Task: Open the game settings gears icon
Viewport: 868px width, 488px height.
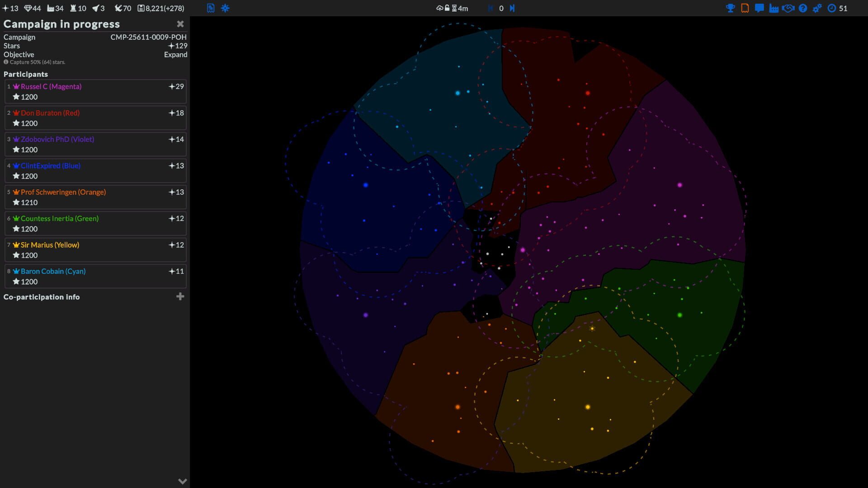Action: click(818, 8)
